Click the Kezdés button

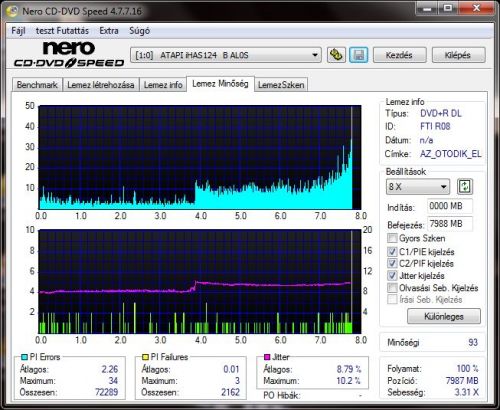[x=399, y=55]
